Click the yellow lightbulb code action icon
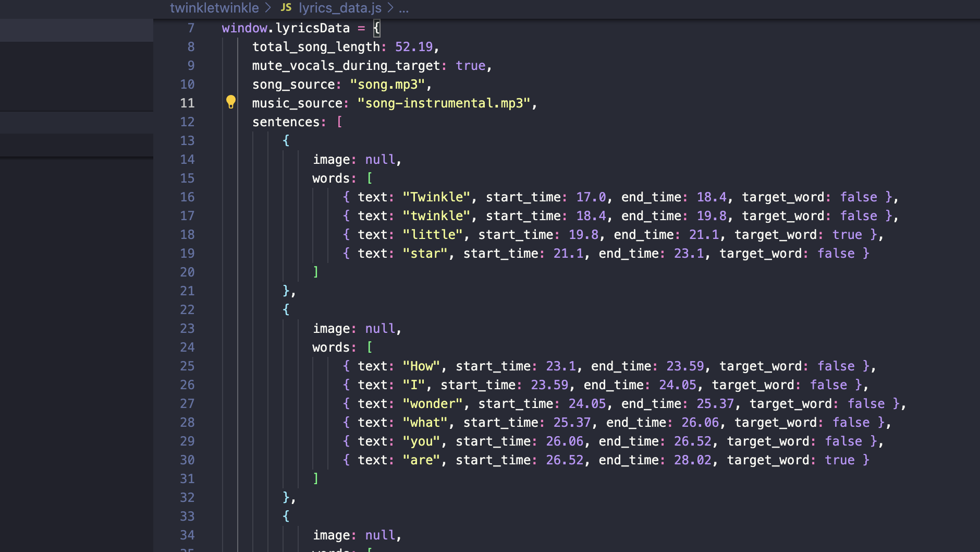Screen dimensions: 980x552 pos(231,102)
